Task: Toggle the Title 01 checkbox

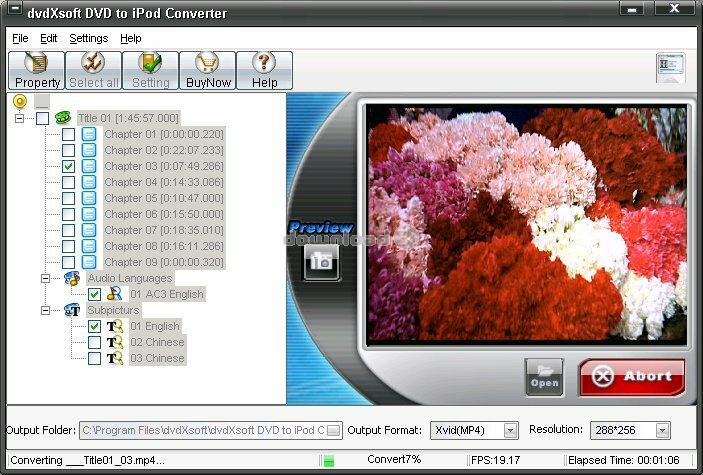Action: (43, 118)
